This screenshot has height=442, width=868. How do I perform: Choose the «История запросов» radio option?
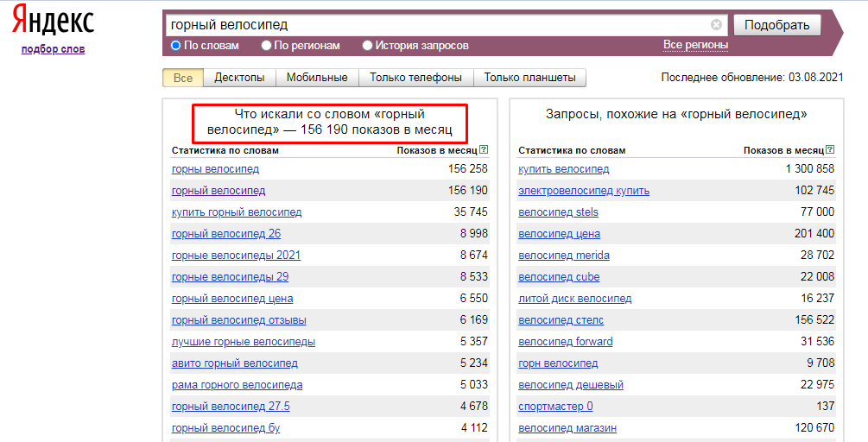click(x=368, y=46)
